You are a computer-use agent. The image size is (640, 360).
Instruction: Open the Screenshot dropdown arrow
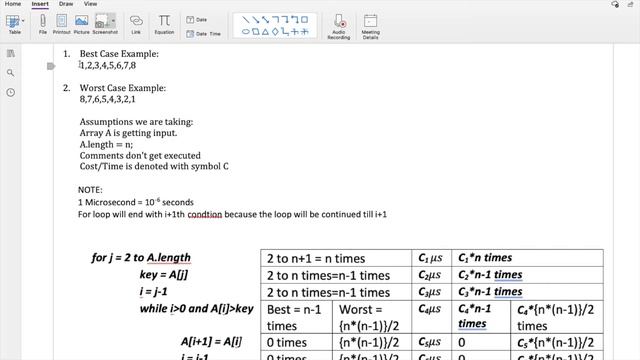pyautogui.click(x=113, y=21)
